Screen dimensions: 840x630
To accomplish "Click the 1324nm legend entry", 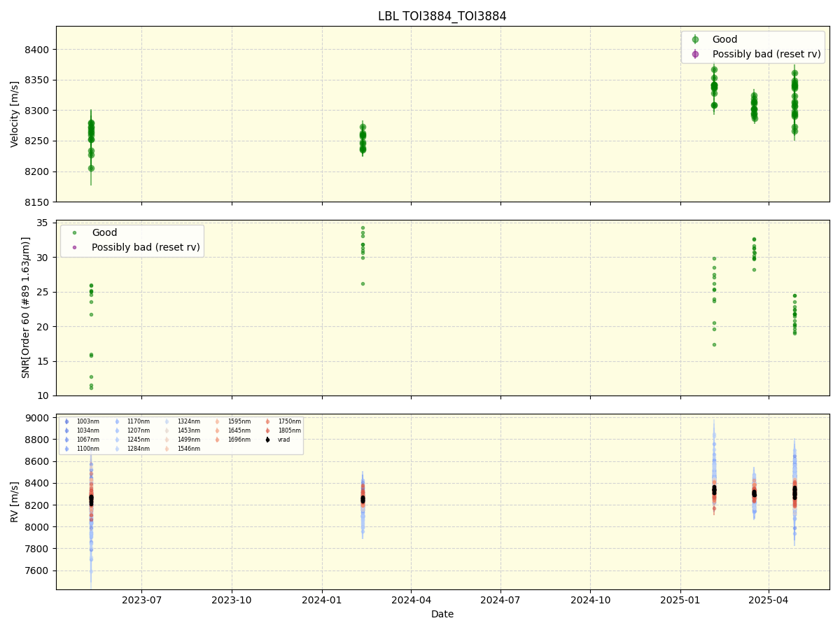I will (188, 421).
